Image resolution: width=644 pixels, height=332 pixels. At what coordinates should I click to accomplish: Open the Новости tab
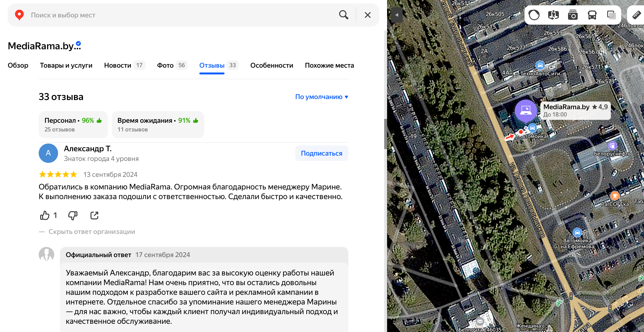pos(125,65)
